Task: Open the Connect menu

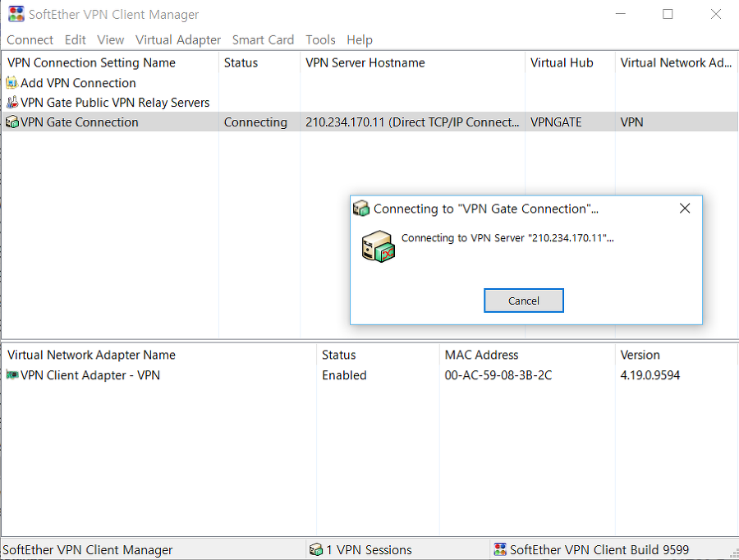Action: tap(30, 40)
